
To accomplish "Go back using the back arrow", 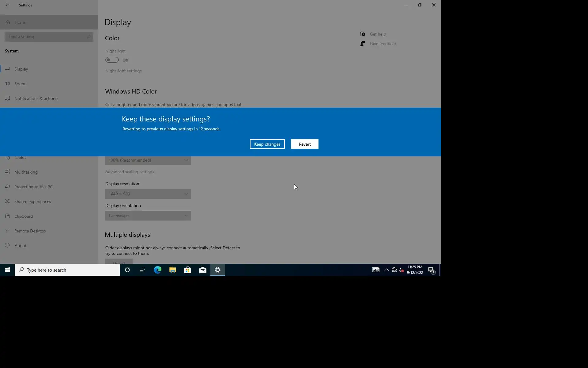I will click(x=7, y=5).
